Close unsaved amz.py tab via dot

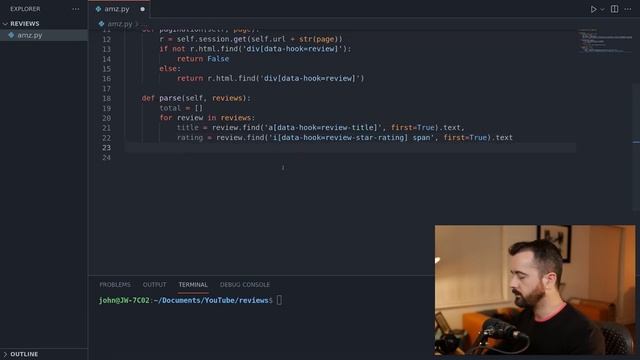pyautogui.click(x=142, y=9)
